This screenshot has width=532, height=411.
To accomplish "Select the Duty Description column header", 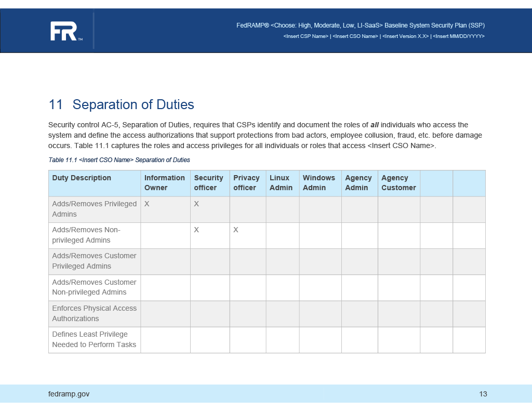I will tap(81, 178).
